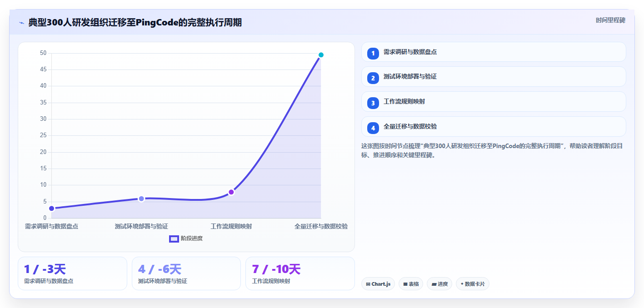Click the description paragraph below milestones
The height and width of the screenshot is (308, 644).
tap(492, 150)
